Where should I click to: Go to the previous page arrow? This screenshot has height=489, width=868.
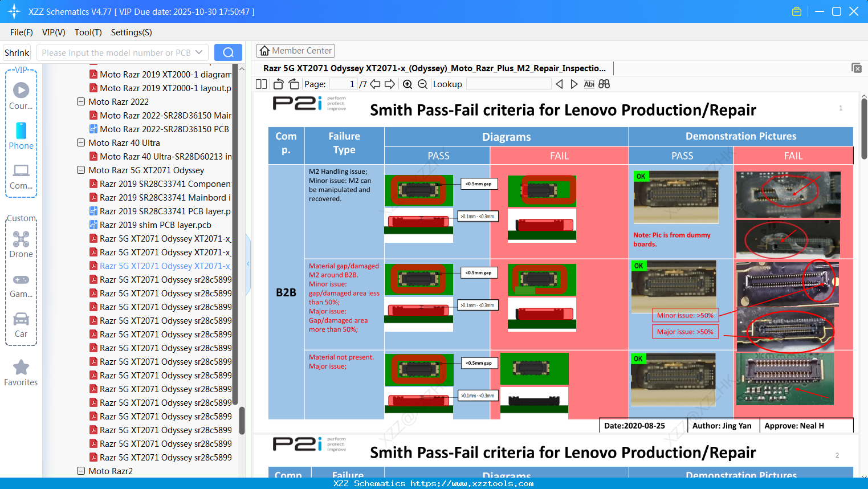click(375, 84)
